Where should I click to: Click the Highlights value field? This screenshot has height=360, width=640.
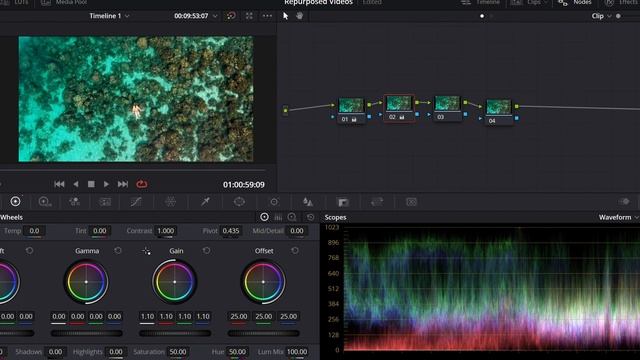click(x=116, y=351)
